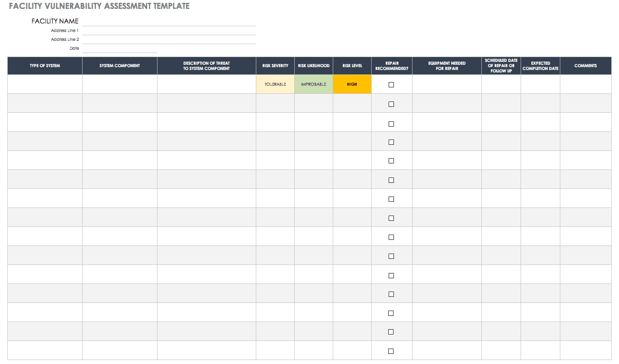Image resolution: width=619 pixels, height=364 pixels.
Task: Select the Date entry field
Action: click(x=119, y=49)
